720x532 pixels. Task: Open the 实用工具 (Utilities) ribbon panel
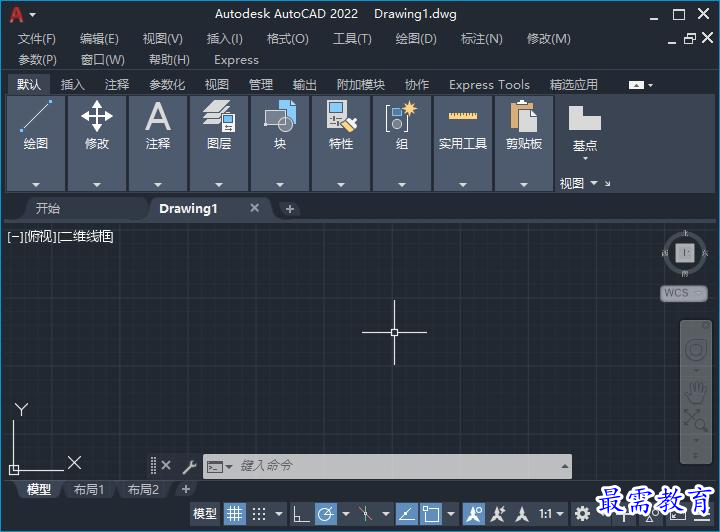tap(463, 143)
